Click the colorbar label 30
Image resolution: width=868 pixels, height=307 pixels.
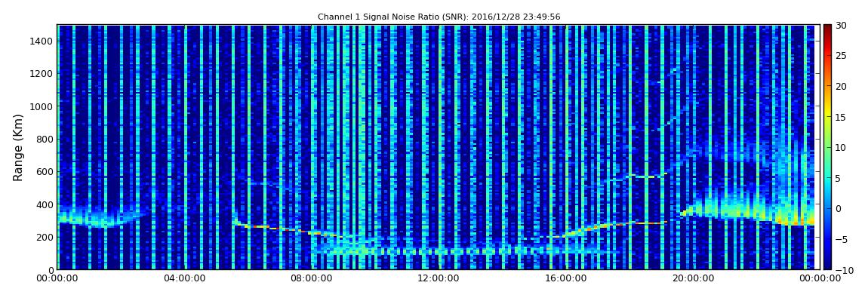[x=842, y=25]
